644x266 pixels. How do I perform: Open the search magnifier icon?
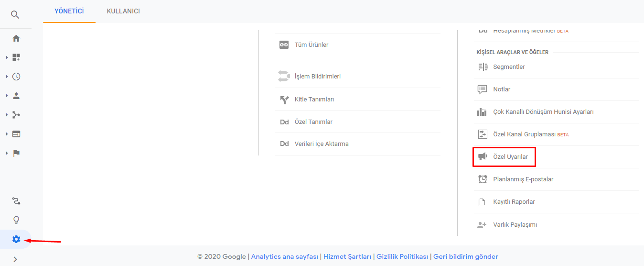[x=15, y=15]
